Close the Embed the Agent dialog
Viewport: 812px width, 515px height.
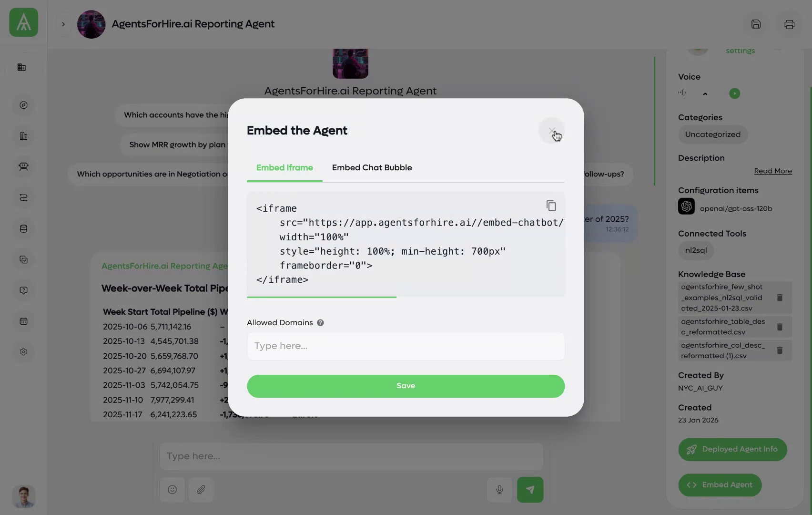click(551, 131)
